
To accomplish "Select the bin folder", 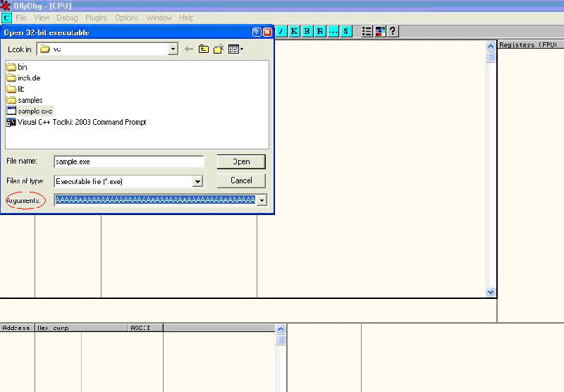I will (17, 67).
